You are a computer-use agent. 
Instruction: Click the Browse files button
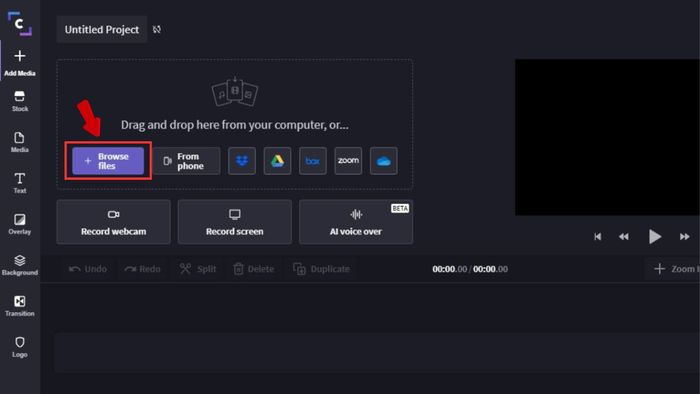(108, 161)
